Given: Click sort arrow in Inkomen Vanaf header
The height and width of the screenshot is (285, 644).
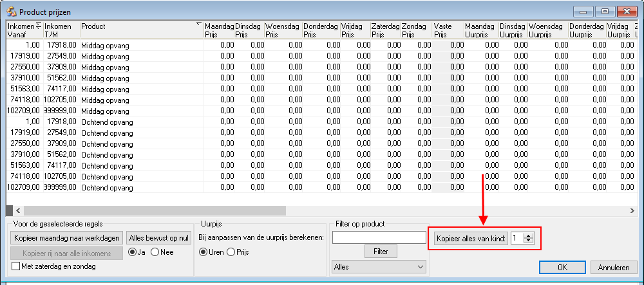Looking at the screenshot, I should [x=39, y=26].
